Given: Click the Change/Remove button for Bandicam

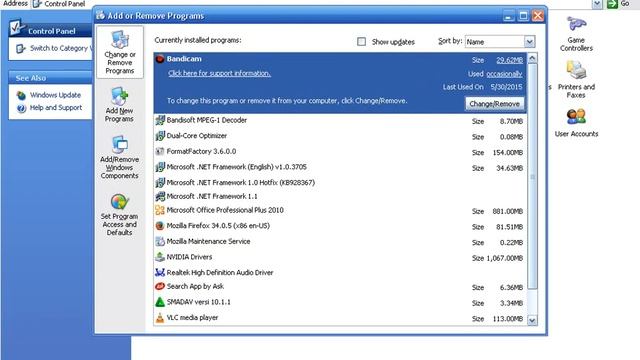Looking at the screenshot, I should [x=494, y=104].
